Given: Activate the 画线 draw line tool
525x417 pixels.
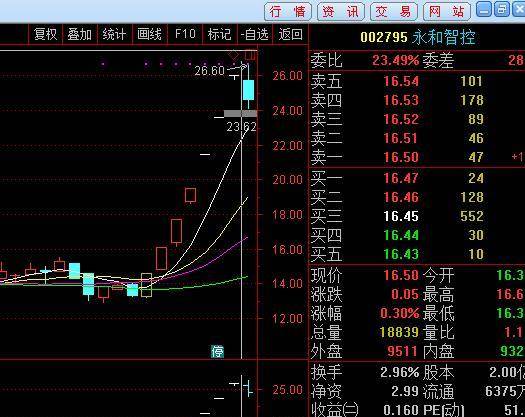Looking at the screenshot, I should point(149,34).
